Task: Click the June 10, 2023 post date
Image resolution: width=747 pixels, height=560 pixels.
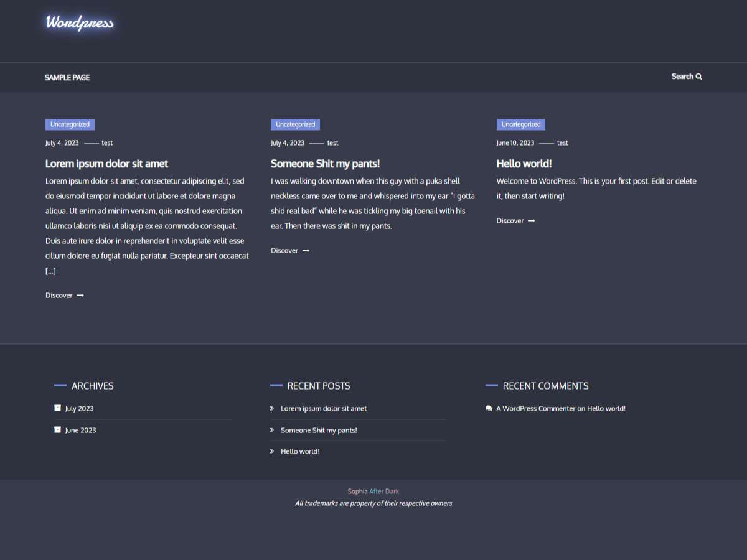Action: coord(515,143)
